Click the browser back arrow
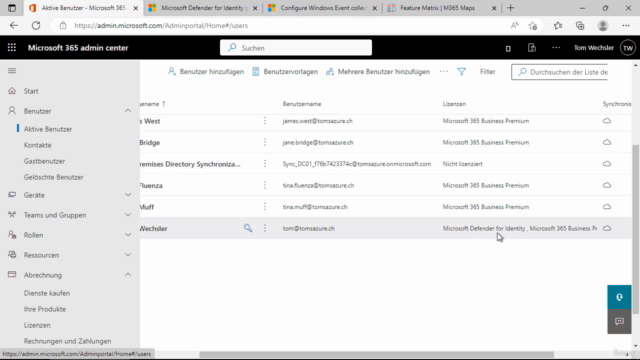This screenshot has width=640, height=360. 14,25
